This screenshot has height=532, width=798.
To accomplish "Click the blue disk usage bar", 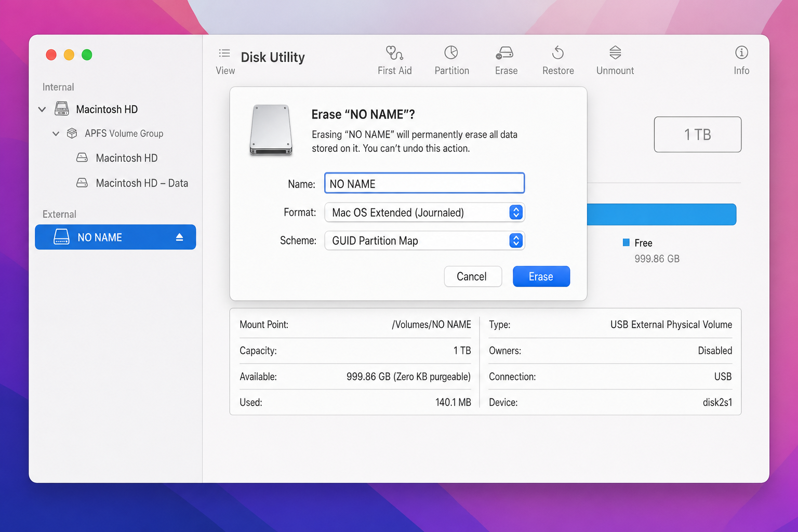I will (x=661, y=215).
